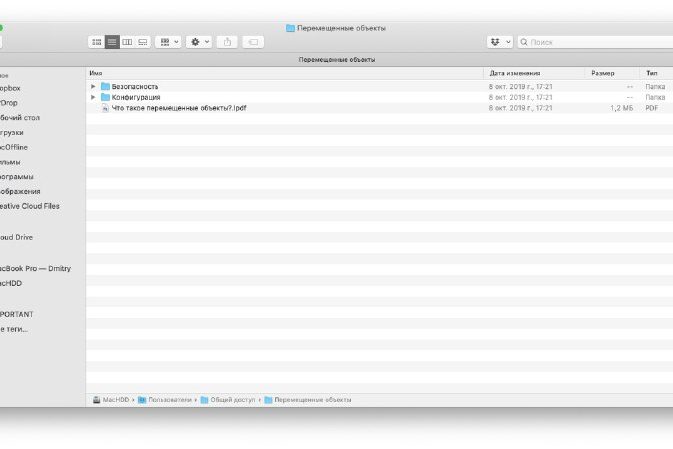Click the Share toolbar button
Screen dimensions: 673x449
[x=227, y=42]
